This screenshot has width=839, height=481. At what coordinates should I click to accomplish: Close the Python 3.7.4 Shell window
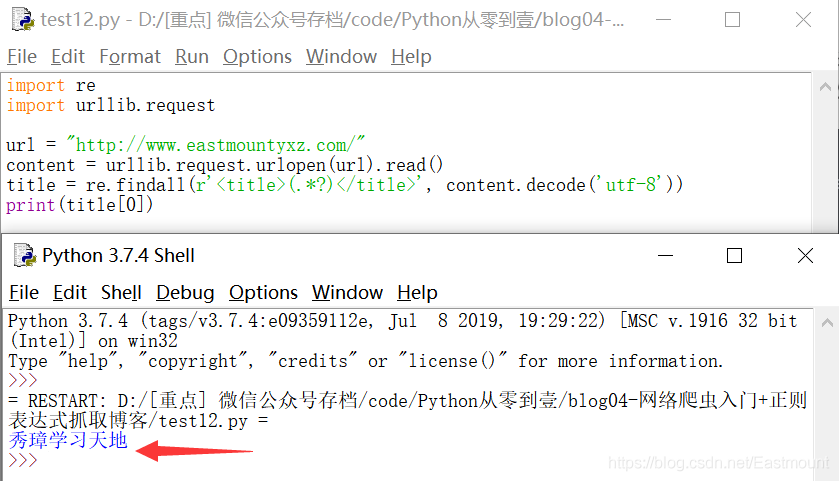pos(805,256)
